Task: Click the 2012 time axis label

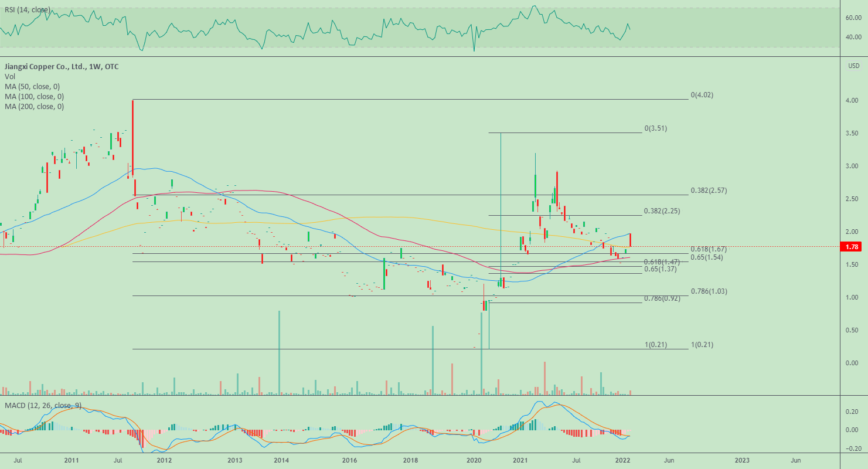Action: coord(164,460)
